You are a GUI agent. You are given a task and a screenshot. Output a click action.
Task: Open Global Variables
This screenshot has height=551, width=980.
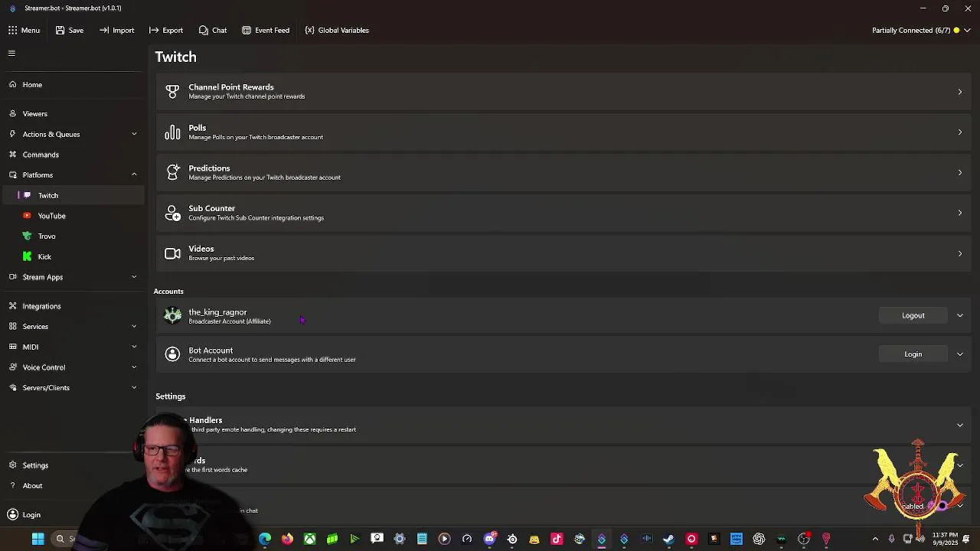coord(336,30)
